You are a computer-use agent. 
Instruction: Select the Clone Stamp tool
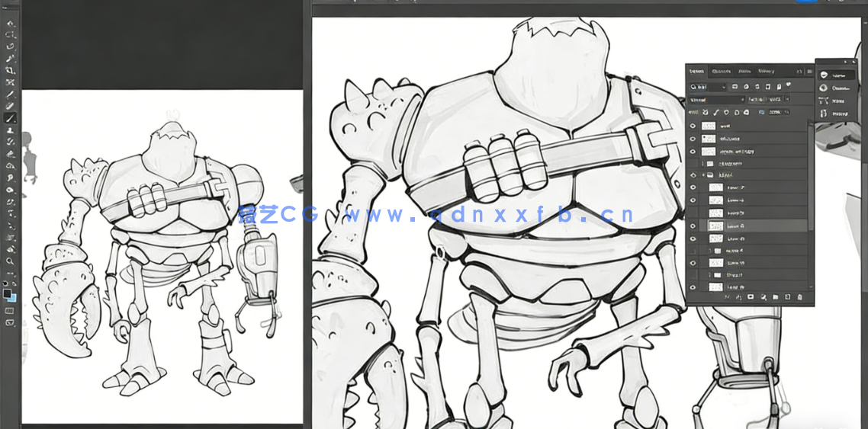coord(11,130)
